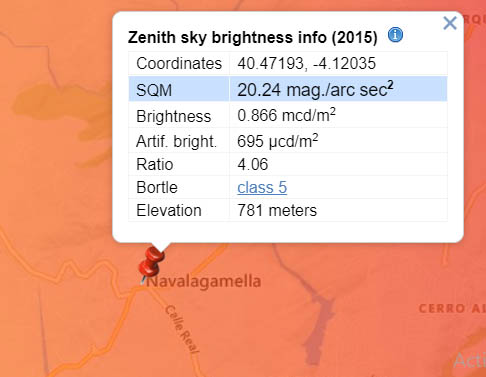This screenshot has width=486, height=377.
Task: Click the Bortle row label
Action: click(157, 187)
